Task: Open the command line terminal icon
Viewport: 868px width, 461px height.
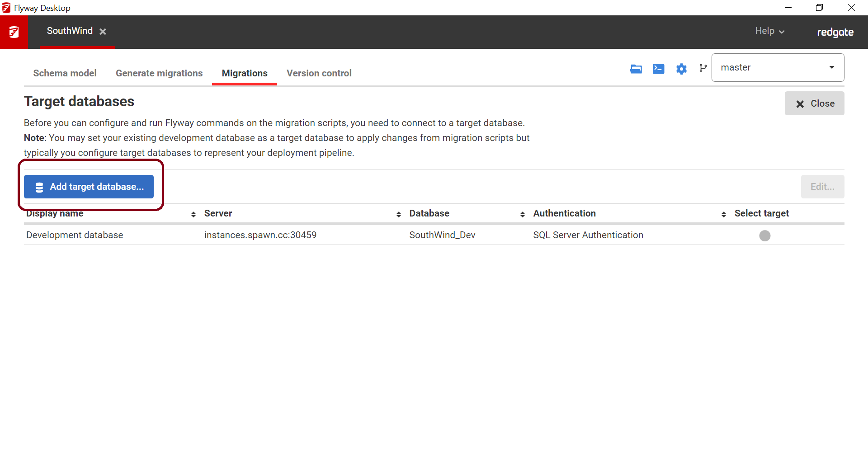Action: [658, 69]
